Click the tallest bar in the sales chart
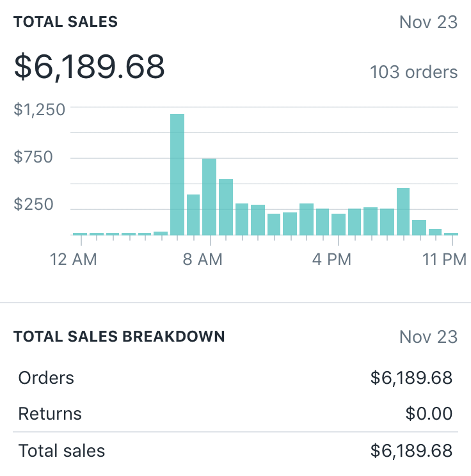This screenshot has width=471, height=476. click(177, 174)
